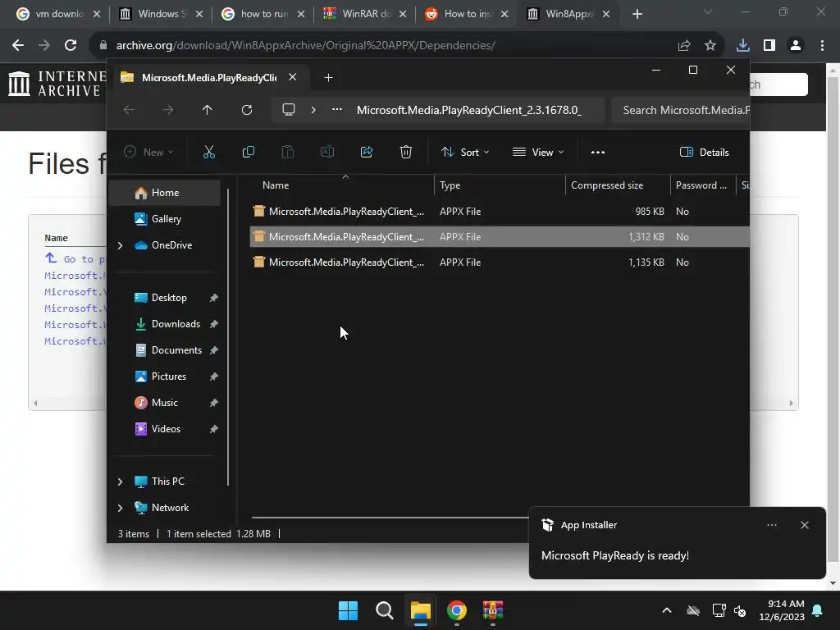The width and height of the screenshot is (840, 630).
Task: Add a new Explorer tab
Action: (x=328, y=78)
